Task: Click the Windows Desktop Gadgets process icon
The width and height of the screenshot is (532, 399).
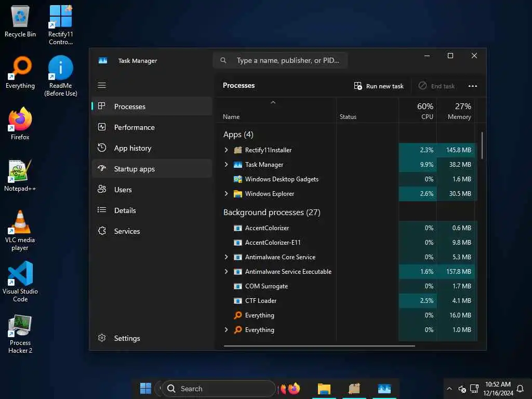Action: click(x=238, y=179)
